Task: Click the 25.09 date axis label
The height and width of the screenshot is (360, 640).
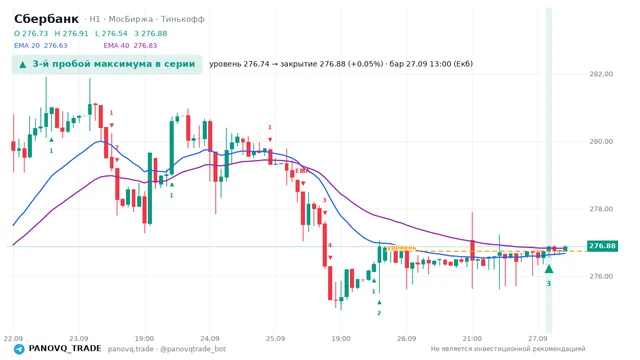Action: pos(276,339)
